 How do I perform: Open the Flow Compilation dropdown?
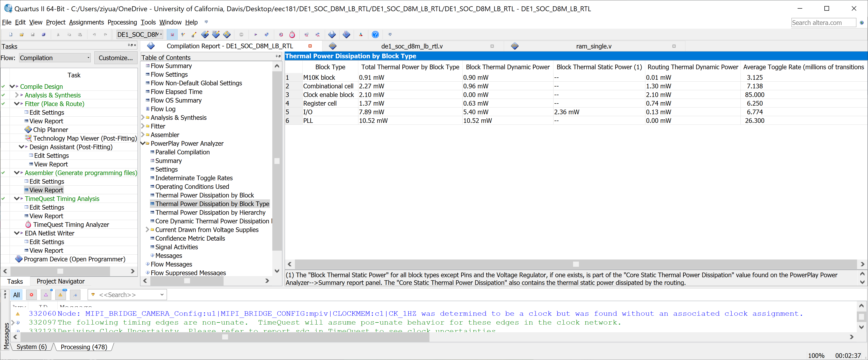(55, 58)
